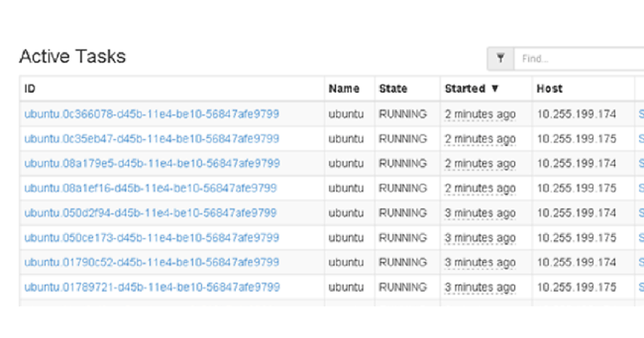644x338 pixels.
Task: Click the filter funnel icon
Action: tap(501, 58)
